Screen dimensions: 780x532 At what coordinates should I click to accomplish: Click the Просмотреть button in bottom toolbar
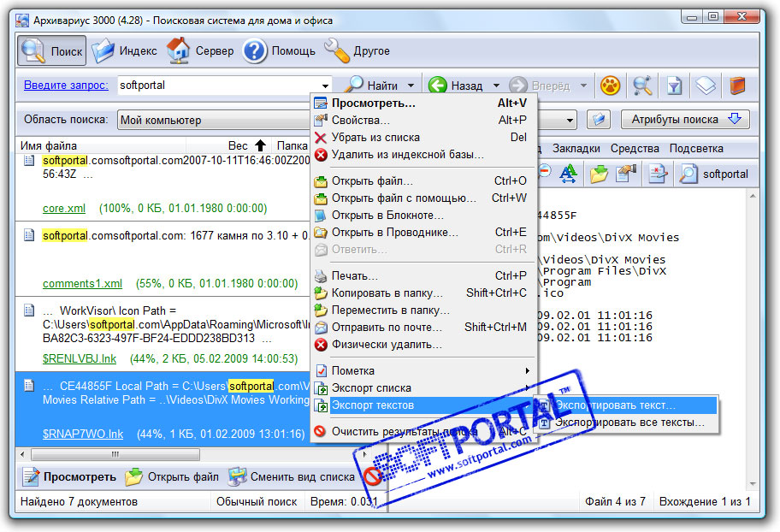[69, 476]
